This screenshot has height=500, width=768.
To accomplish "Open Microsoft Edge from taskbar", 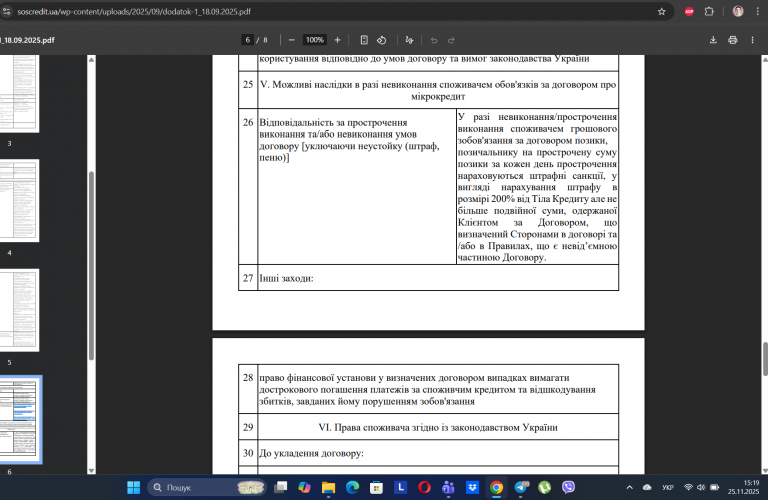I will 352,487.
